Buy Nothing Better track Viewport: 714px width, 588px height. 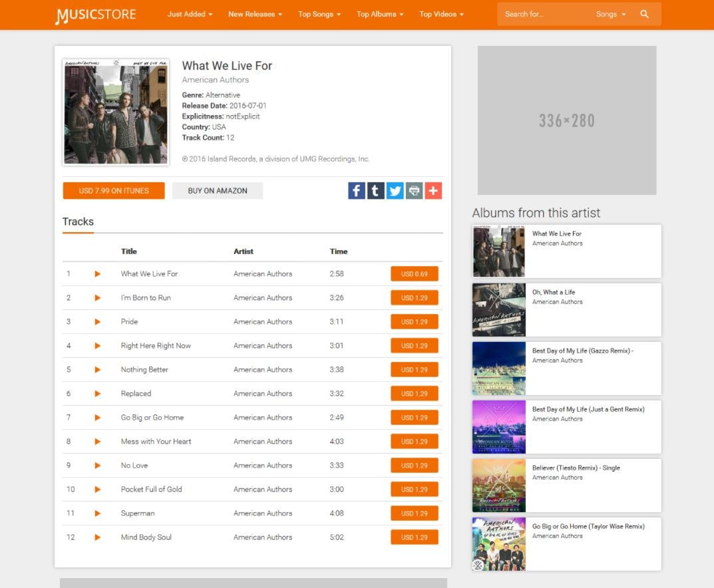coord(415,370)
